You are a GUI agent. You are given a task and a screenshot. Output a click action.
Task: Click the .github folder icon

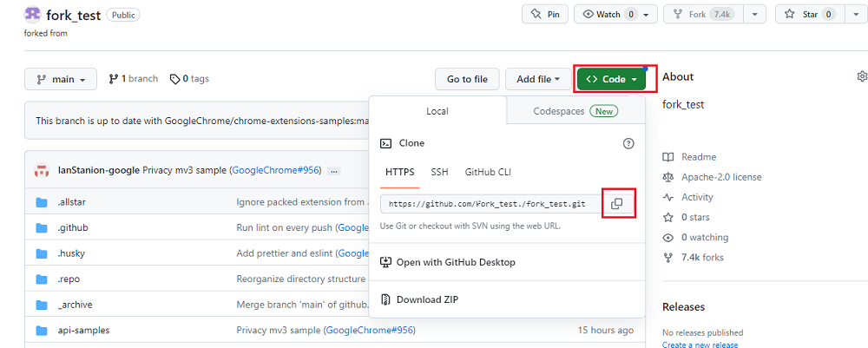[x=41, y=228]
